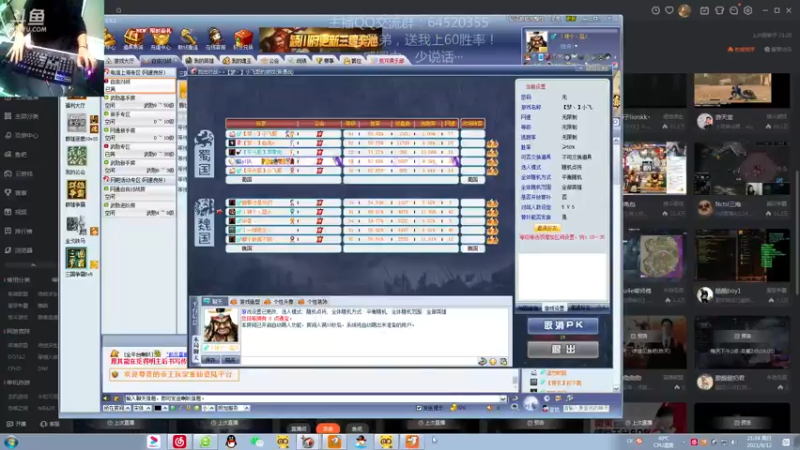Open the 充值中心 gold ingot icon
The image size is (800, 450).
tap(160, 39)
